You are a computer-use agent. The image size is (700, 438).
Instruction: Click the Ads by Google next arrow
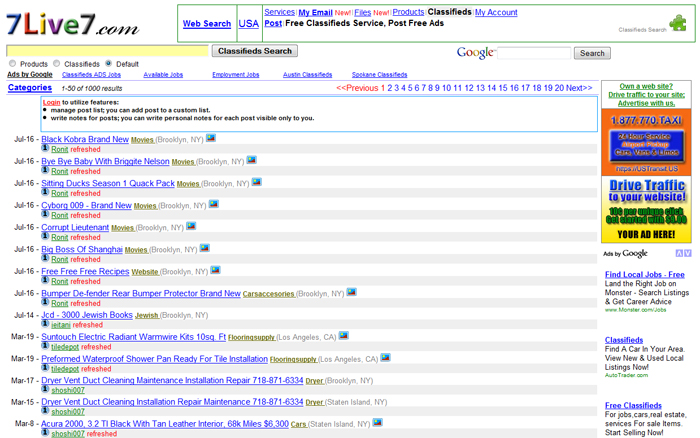[688, 253]
